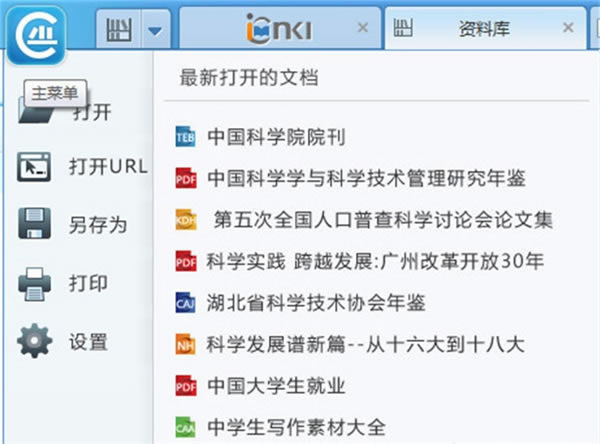Click the library icon on the 资料库 tab

click(x=403, y=28)
